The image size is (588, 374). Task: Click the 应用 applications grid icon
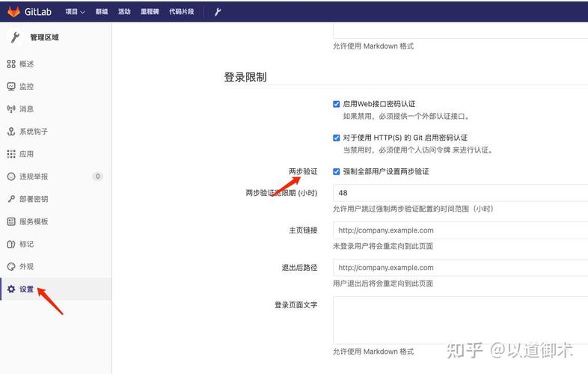11,154
